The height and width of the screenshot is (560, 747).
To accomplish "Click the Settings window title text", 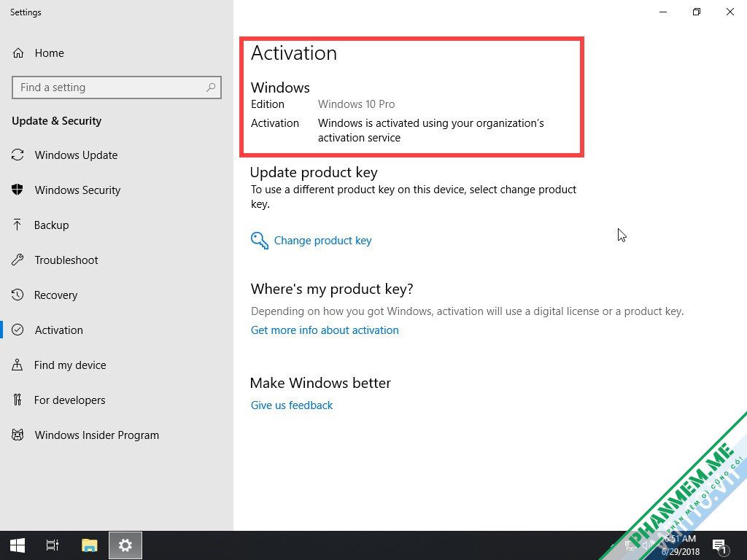I will 26,12.
